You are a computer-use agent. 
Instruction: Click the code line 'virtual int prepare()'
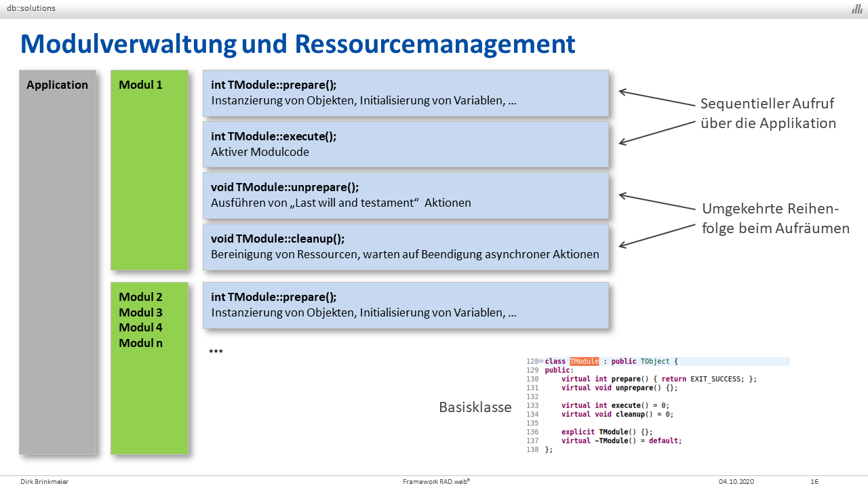pos(658,380)
